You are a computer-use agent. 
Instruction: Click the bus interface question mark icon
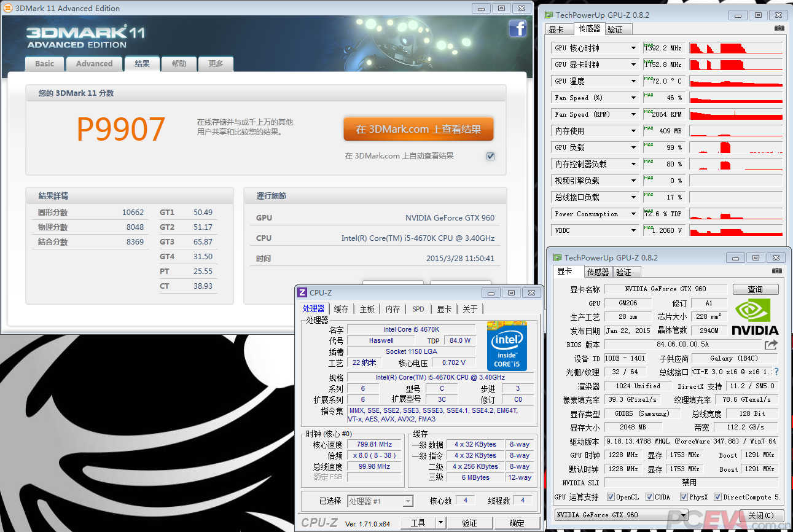tap(776, 372)
